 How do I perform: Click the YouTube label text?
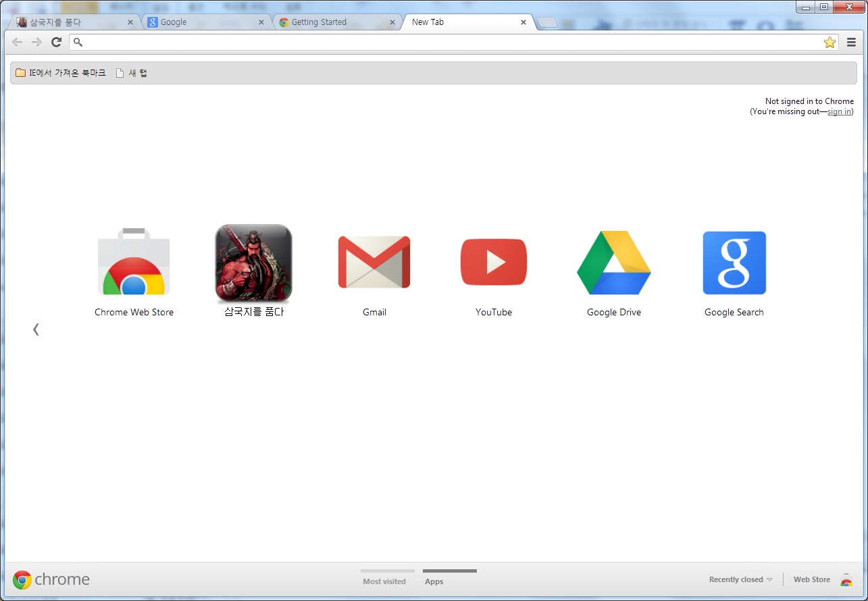[494, 312]
